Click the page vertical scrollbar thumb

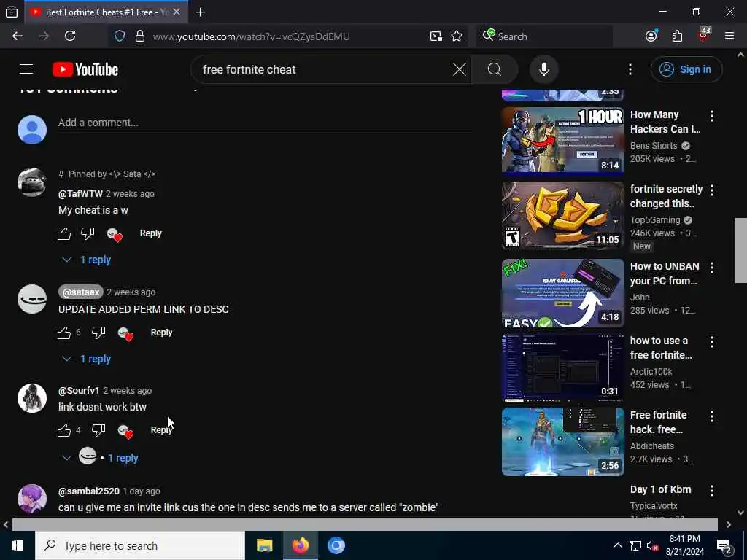pyautogui.click(x=741, y=251)
